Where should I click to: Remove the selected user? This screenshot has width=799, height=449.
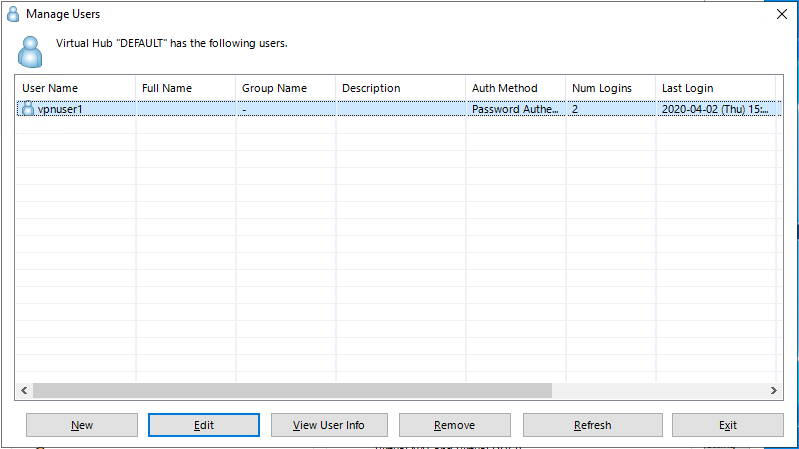click(x=454, y=425)
